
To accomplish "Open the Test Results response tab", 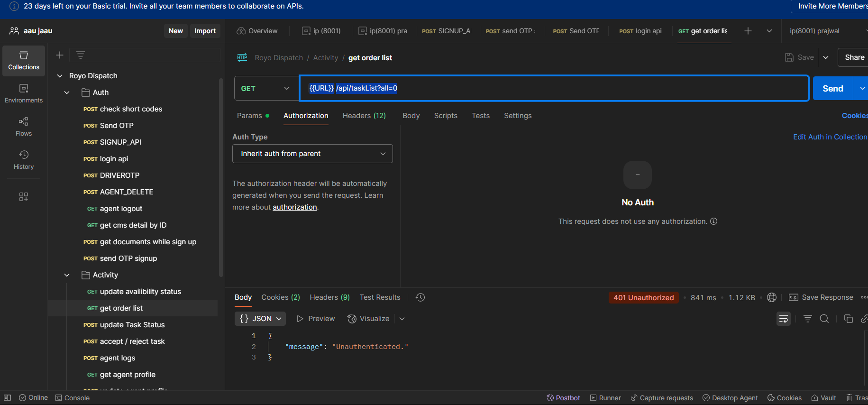I will (x=380, y=297).
